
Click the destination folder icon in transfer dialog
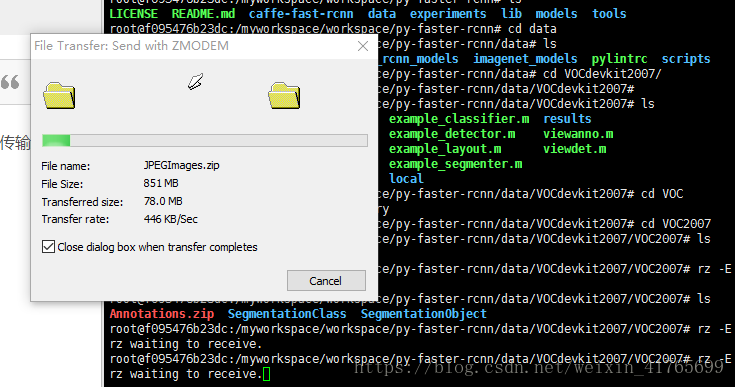pos(284,96)
